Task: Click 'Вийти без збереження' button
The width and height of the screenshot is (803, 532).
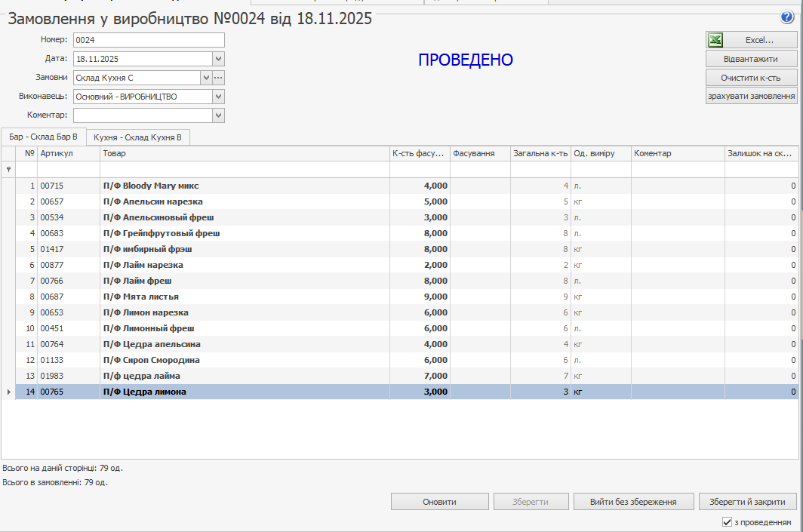Action: point(633,502)
